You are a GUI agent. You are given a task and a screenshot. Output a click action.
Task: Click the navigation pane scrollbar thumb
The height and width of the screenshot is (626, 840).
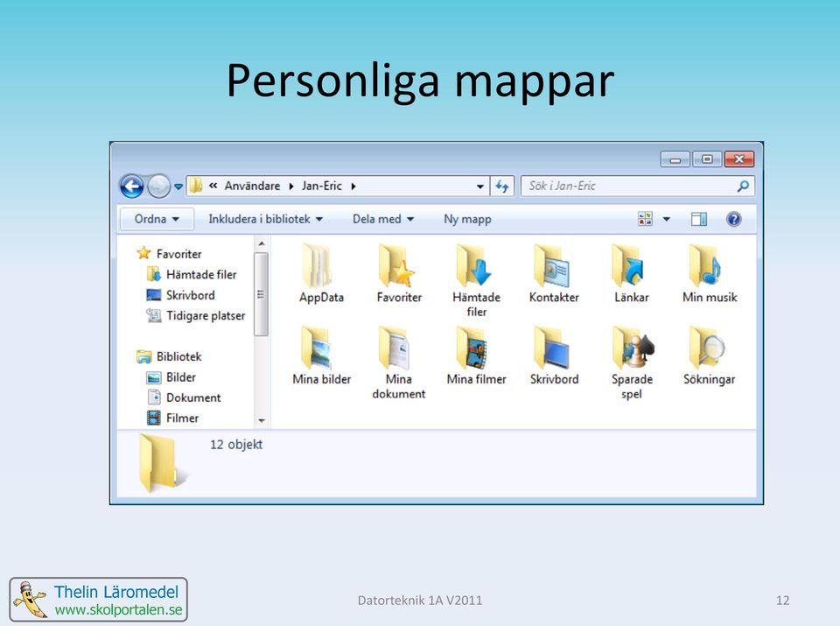coord(261,294)
